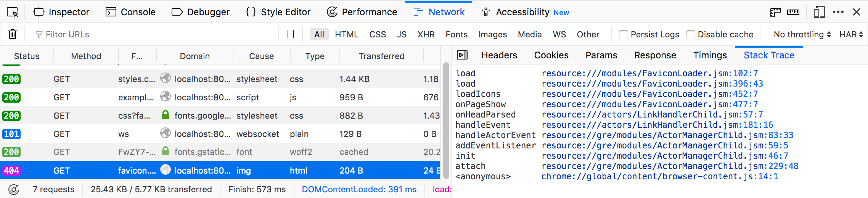Open the Params details tab
Viewport: 868px width, 198px height.
tap(601, 55)
